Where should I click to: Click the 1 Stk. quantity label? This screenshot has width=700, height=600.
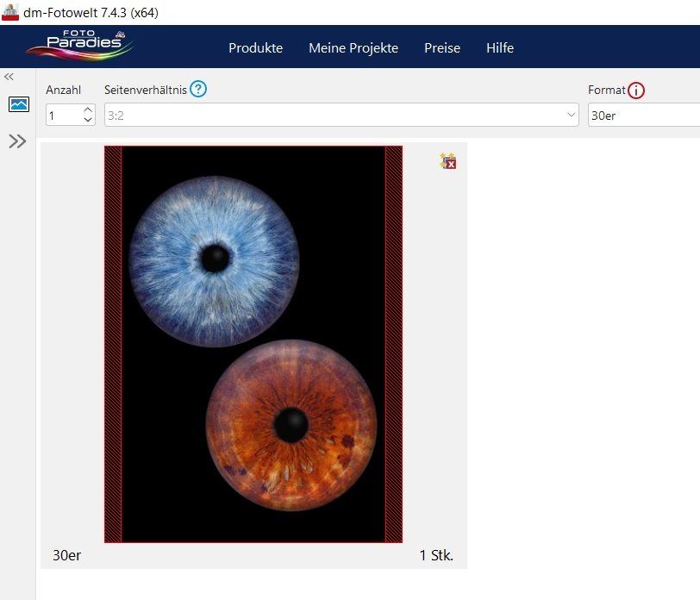[x=436, y=555]
